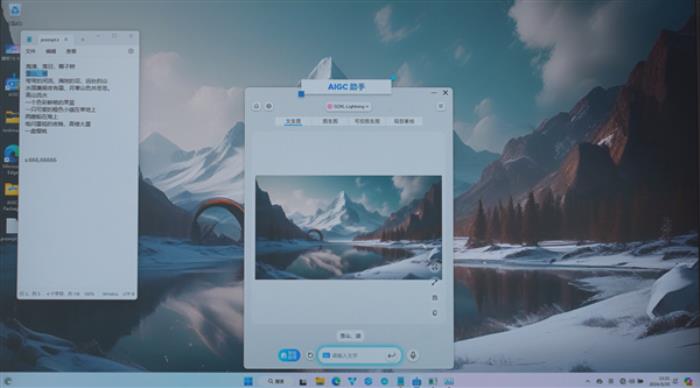Open the 查看 menu in Notepad
The width and height of the screenshot is (700, 388).
pos(71,51)
